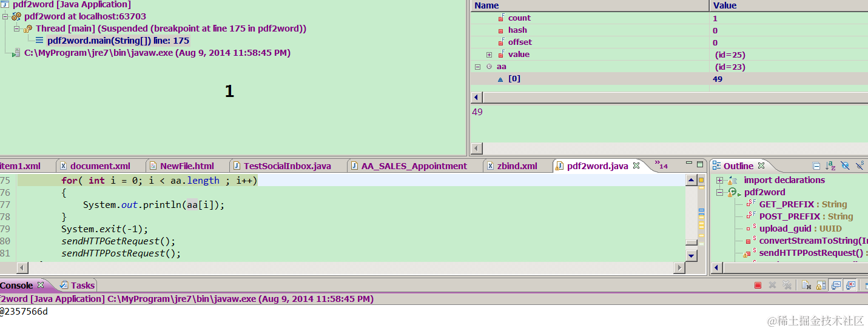Select POST_PREFIX : String in Outline
This screenshot has height=331, width=868.
[x=806, y=216]
